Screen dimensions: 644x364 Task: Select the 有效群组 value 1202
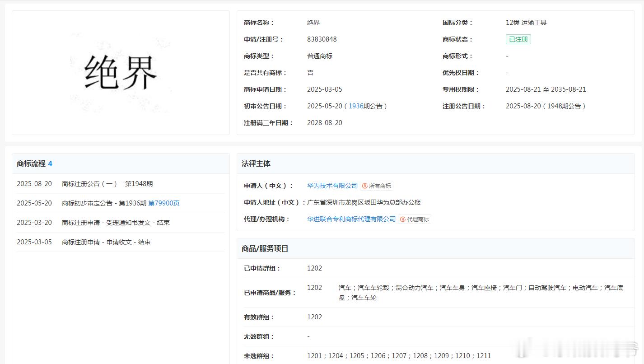[x=314, y=317]
